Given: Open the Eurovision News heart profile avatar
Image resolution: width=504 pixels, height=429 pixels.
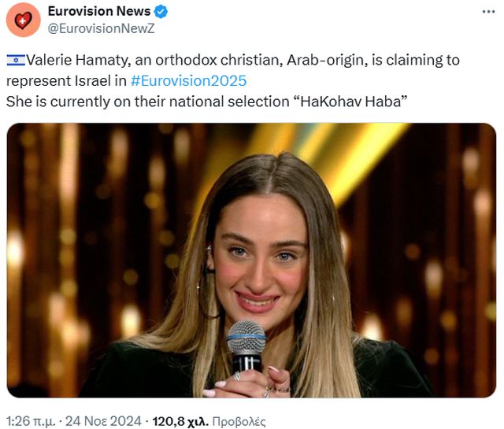Looking at the screenshot, I should [23, 20].
